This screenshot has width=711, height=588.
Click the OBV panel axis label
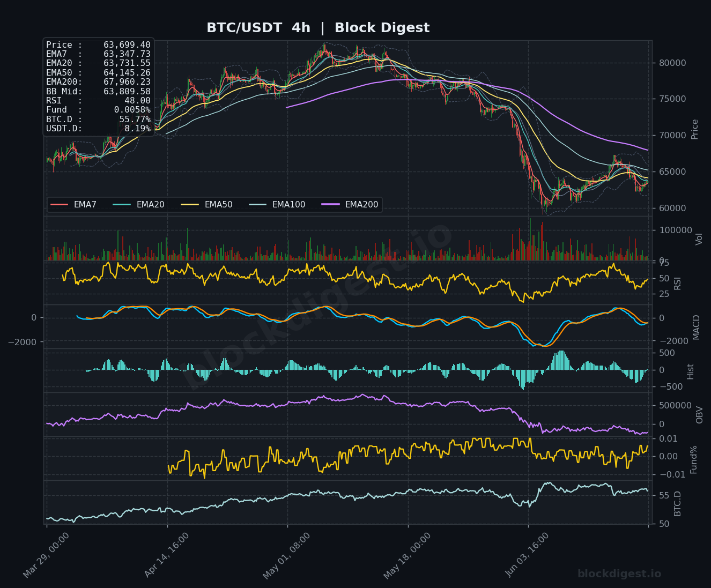pos(699,415)
